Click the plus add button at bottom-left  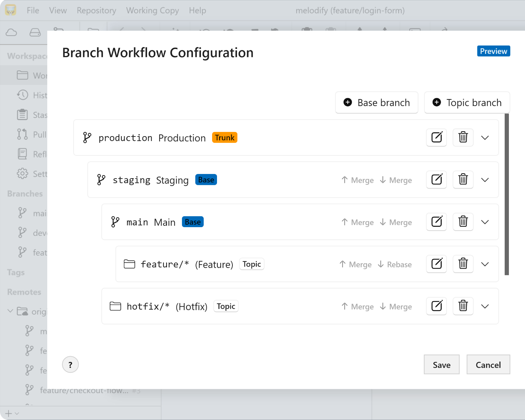[9, 413]
